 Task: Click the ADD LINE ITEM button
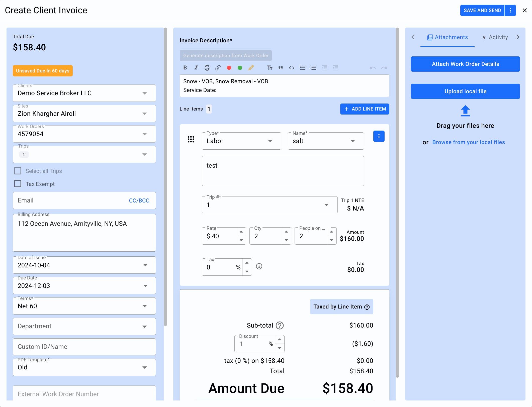[365, 109]
